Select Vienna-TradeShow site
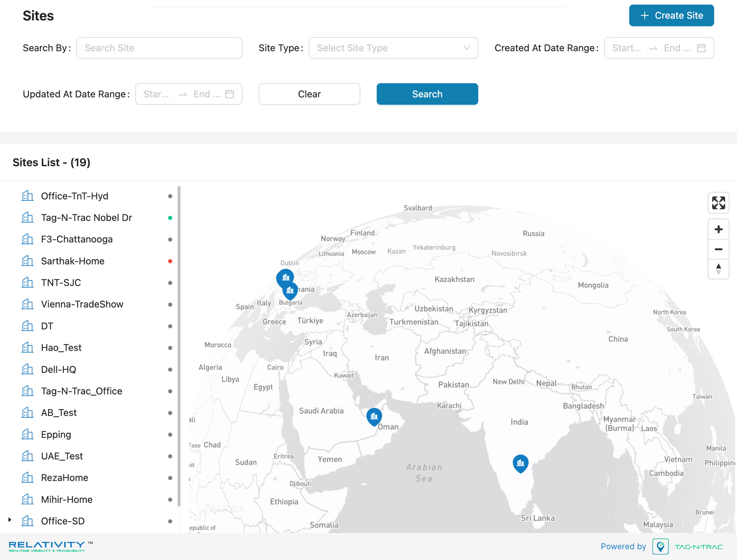The height and width of the screenshot is (560, 737). coord(82,304)
